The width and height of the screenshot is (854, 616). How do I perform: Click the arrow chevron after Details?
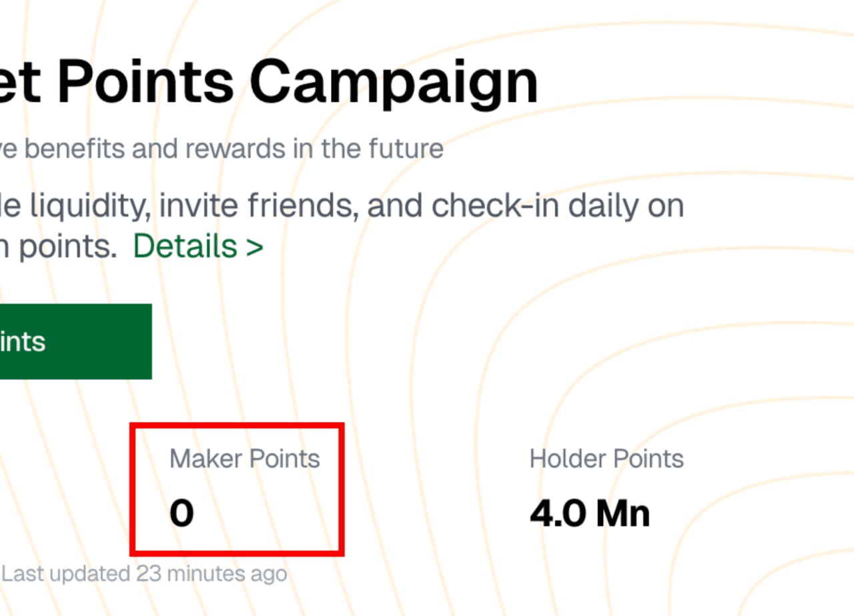point(254,247)
